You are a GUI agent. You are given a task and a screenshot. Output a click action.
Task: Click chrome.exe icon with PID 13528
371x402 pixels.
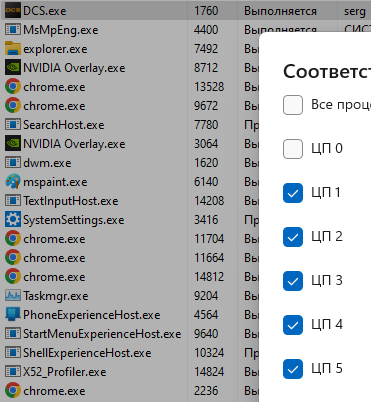(x=13, y=87)
